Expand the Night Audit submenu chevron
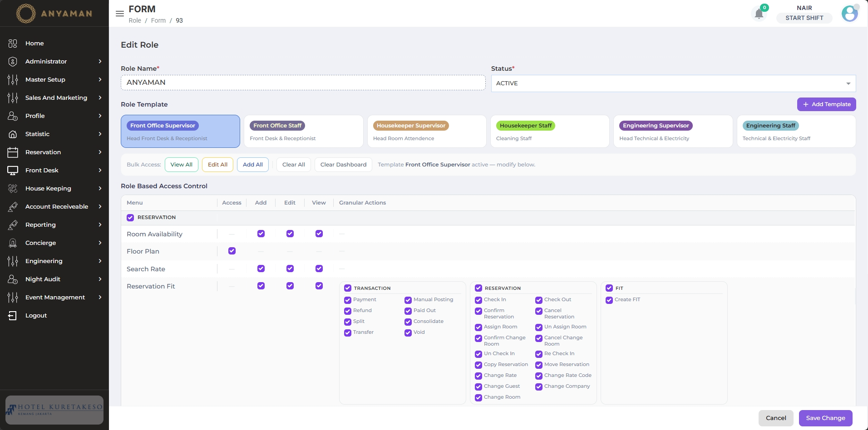Image resolution: width=868 pixels, height=430 pixels. click(100, 279)
